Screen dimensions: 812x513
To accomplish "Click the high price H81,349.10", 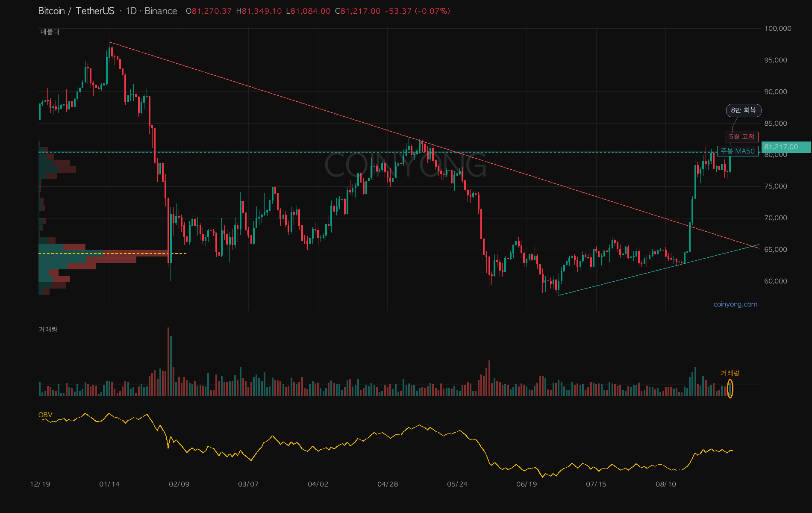I will 259,11.
